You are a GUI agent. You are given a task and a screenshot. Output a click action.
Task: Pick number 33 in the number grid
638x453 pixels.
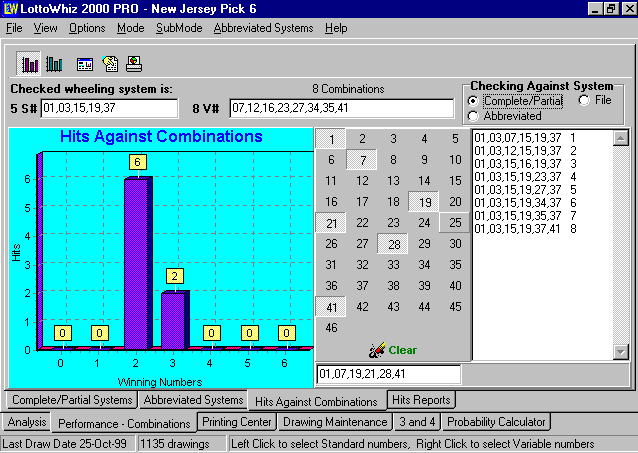pyautogui.click(x=393, y=265)
